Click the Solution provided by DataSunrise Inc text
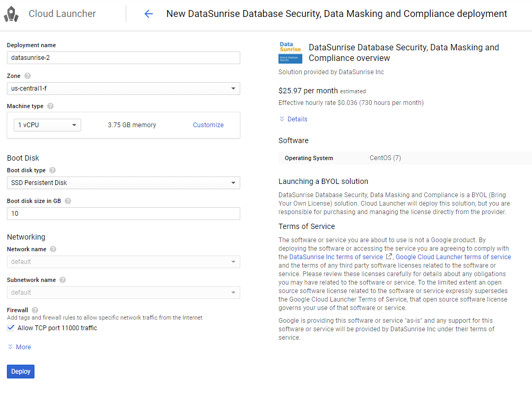This screenshot has height=397, width=532. tap(331, 72)
